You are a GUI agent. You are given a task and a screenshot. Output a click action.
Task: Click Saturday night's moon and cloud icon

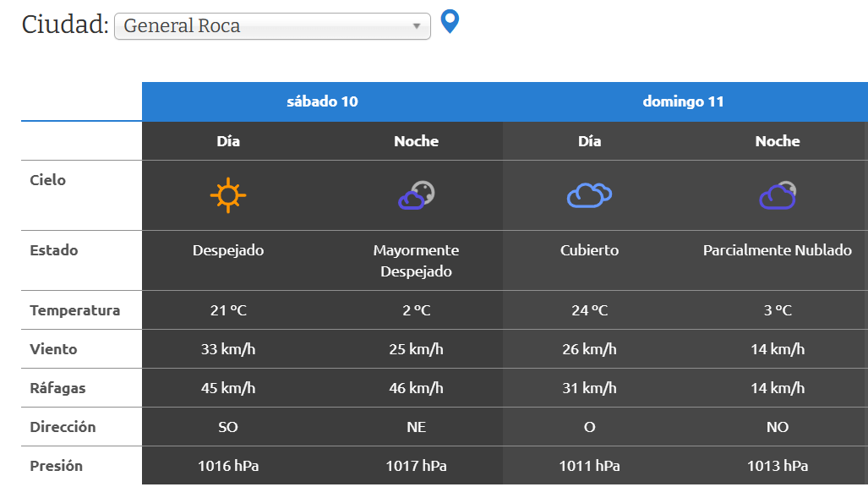tap(417, 195)
